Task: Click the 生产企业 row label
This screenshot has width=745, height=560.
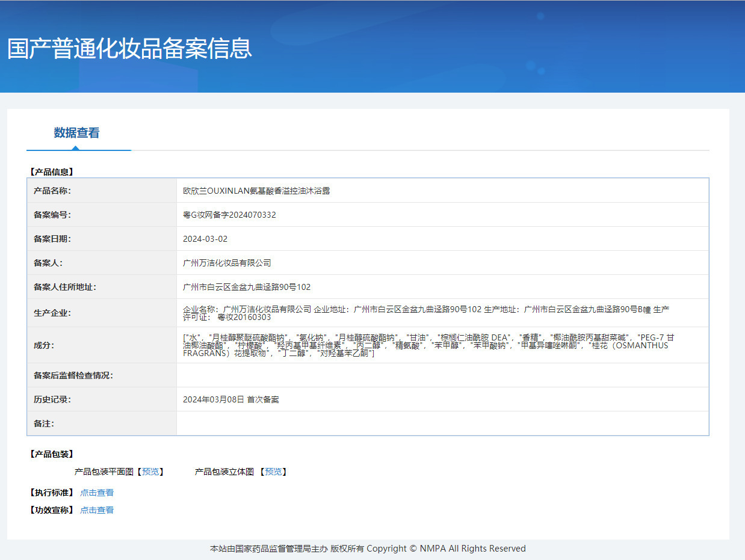Action: click(x=52, y=313)
